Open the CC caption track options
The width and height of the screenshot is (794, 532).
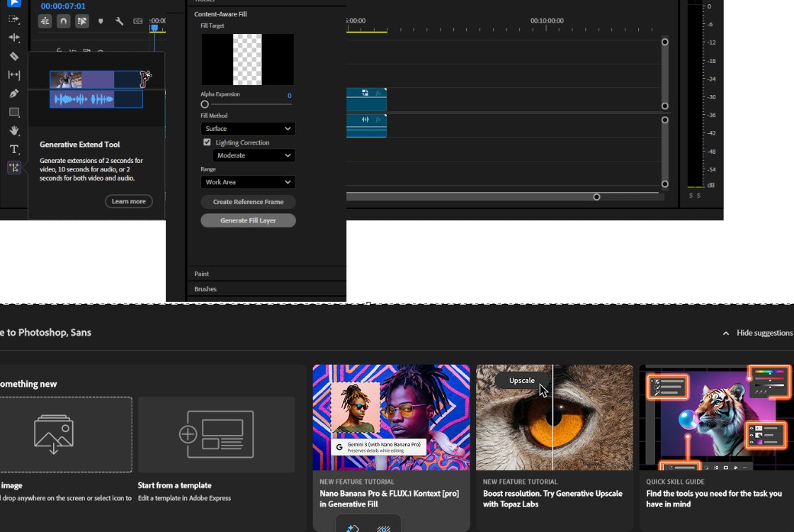pos(137,21)
